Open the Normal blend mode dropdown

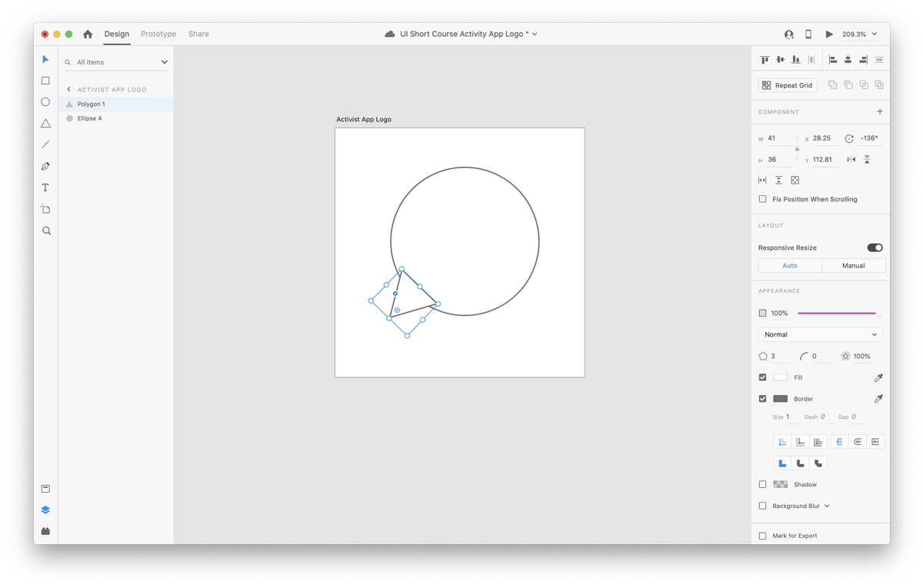coord(820,334)
